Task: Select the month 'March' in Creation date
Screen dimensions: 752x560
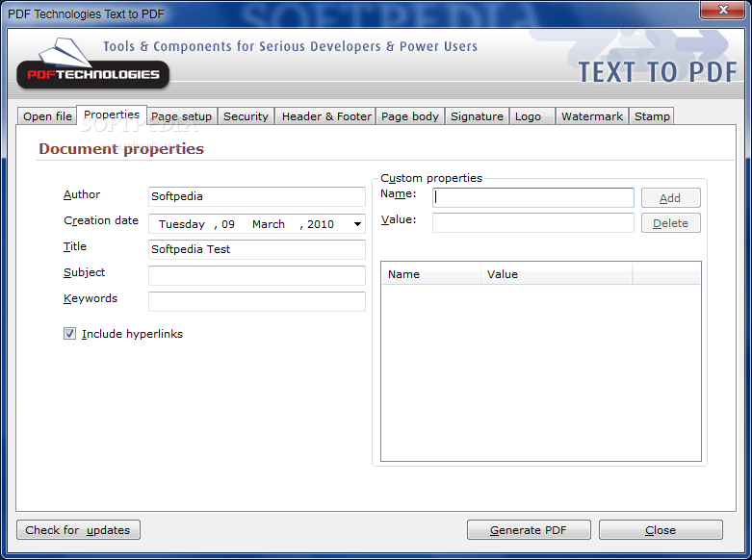Action: [x=269, y=224]
